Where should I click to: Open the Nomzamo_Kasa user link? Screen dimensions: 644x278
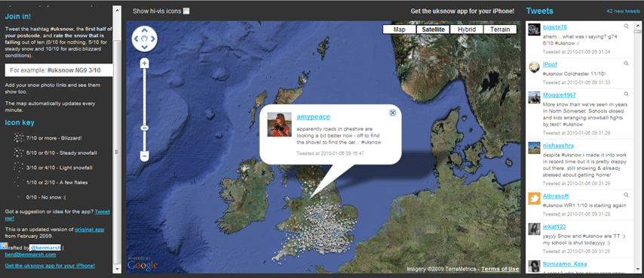pyautogui.click(x=565, y=264)
